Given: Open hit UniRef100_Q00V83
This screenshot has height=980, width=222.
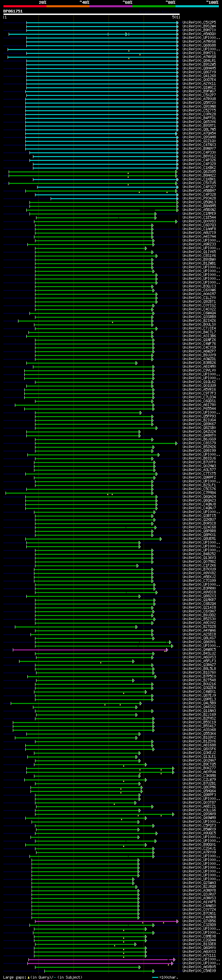Looking at the screenshot, I should pos(199,221).
